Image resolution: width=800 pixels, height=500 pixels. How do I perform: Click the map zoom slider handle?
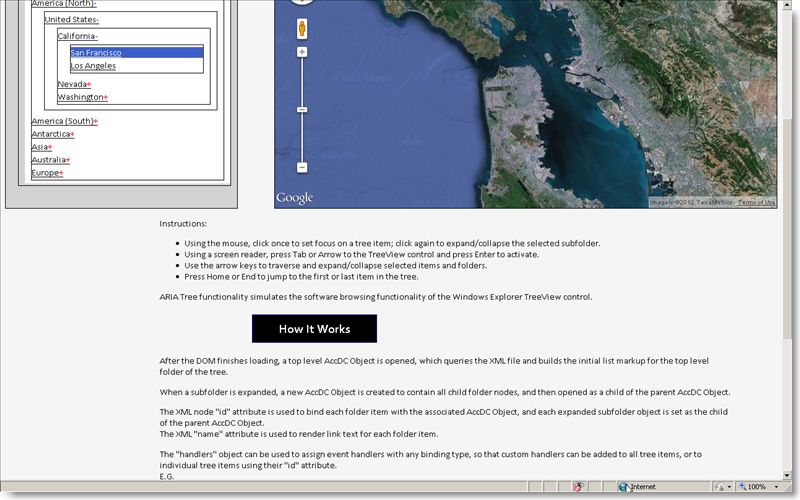tap(302, 110)
